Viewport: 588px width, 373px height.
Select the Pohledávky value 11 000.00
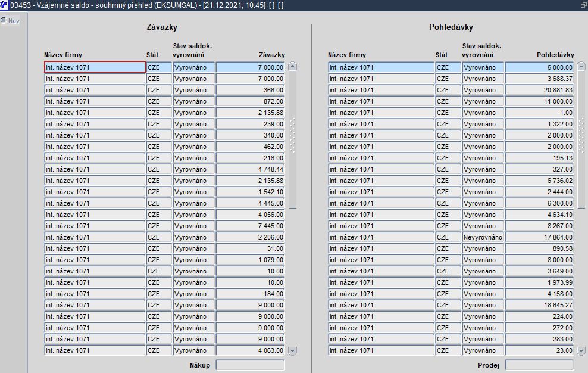coord(539,101)
